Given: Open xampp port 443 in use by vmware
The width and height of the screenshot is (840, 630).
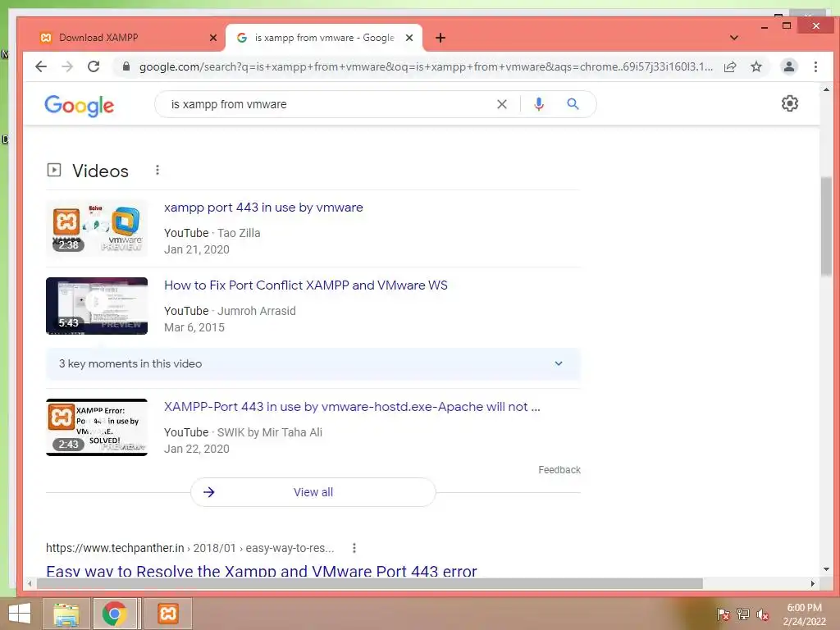Looking at the screenshot, I should tap(263, 208).
